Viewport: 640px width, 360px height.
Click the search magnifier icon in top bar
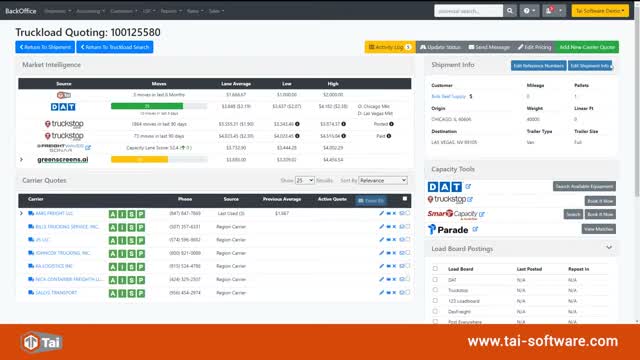[x=510, y=11]
